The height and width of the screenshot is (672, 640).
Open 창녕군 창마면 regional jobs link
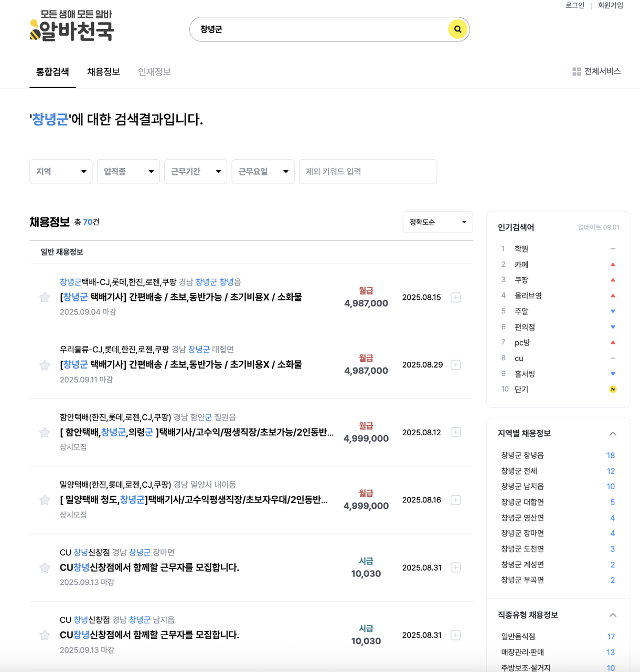point(521,533)
